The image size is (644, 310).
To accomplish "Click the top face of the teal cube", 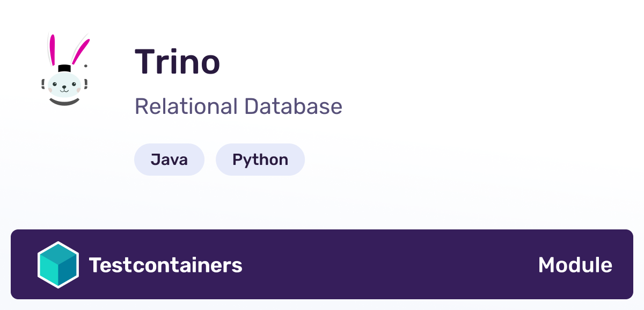I will pyautogui.click(x=58, y=253).
